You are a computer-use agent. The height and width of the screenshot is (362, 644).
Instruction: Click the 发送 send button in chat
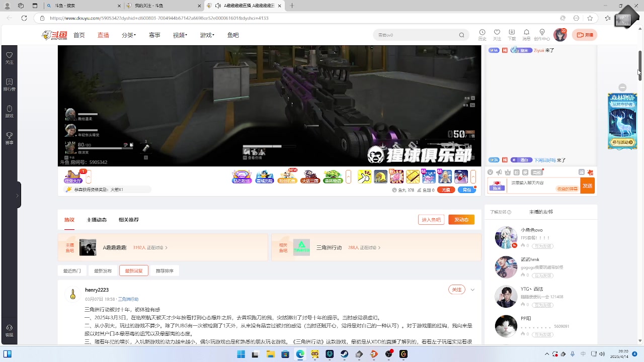(x=587, y=186)
